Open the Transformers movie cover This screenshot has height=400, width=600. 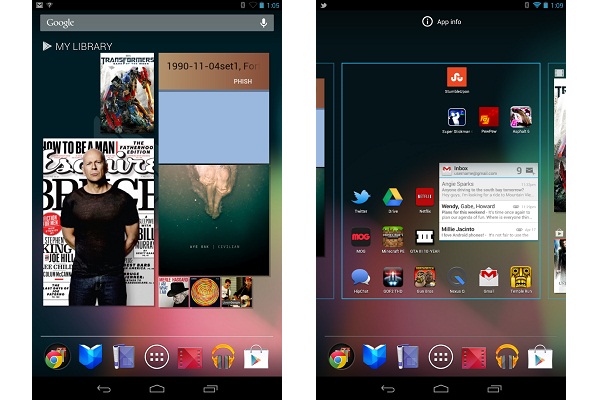pyautogui.click(x=127, y=93)
